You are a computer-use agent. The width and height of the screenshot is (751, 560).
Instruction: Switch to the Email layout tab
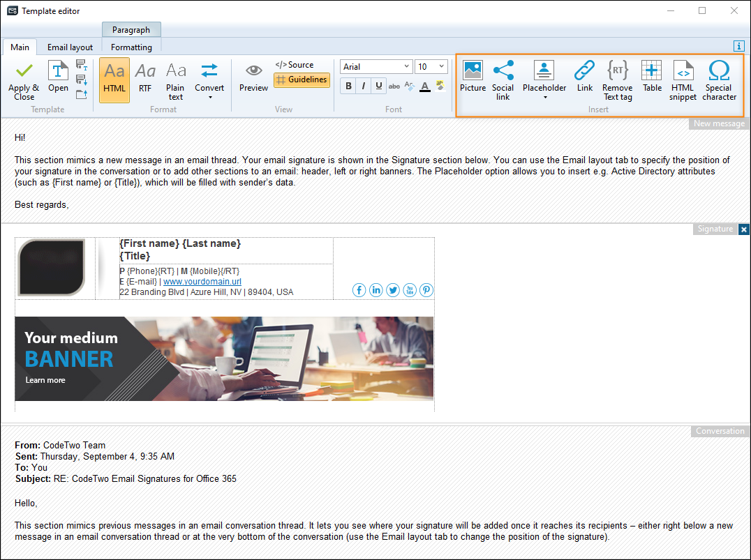click(70, 47)
